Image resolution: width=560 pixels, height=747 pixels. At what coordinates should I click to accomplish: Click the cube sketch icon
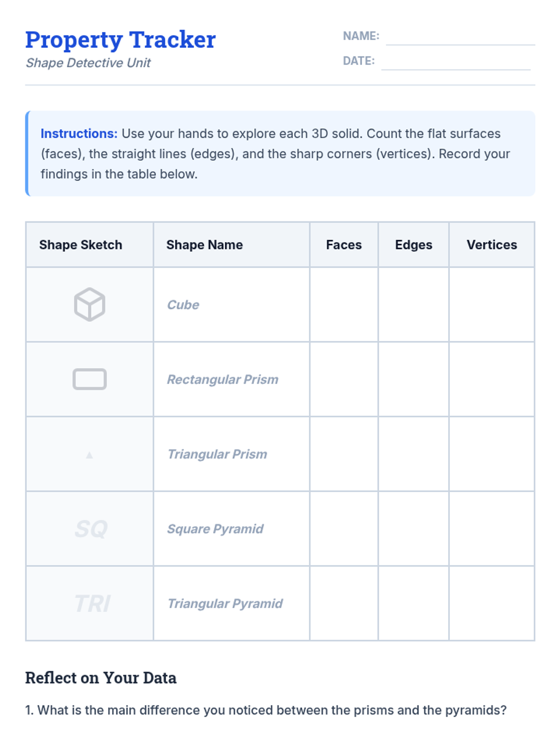click(89, 304)
